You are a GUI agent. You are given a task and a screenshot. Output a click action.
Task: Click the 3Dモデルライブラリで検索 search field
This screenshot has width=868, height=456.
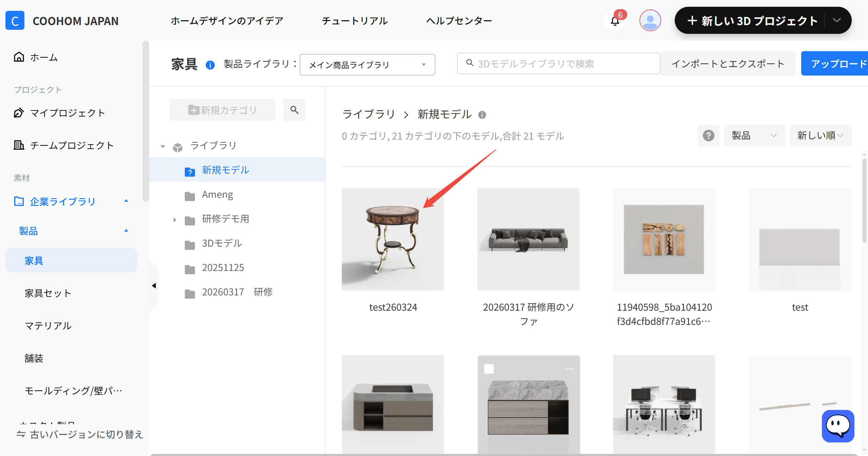coord(558,63)
